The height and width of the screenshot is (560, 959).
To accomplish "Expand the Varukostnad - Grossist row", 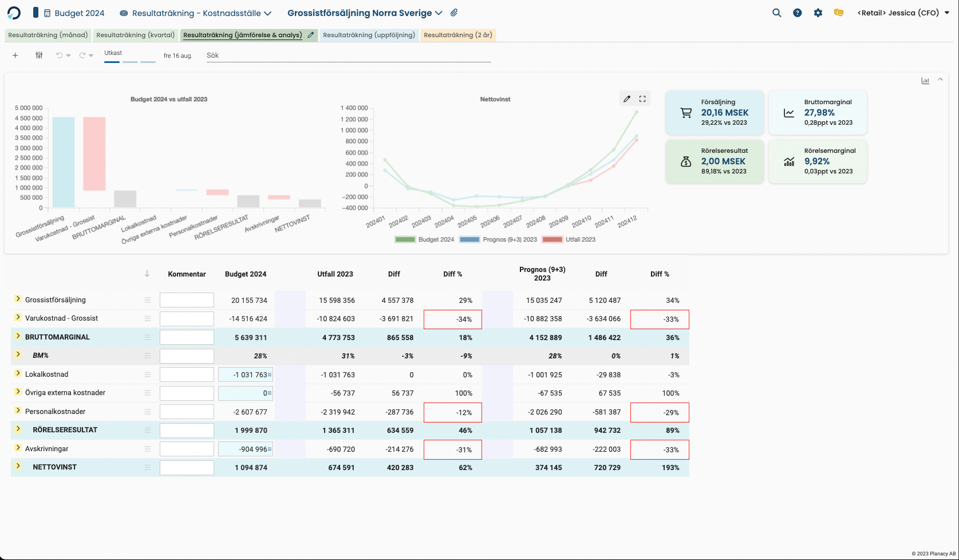I will (18, 317).
